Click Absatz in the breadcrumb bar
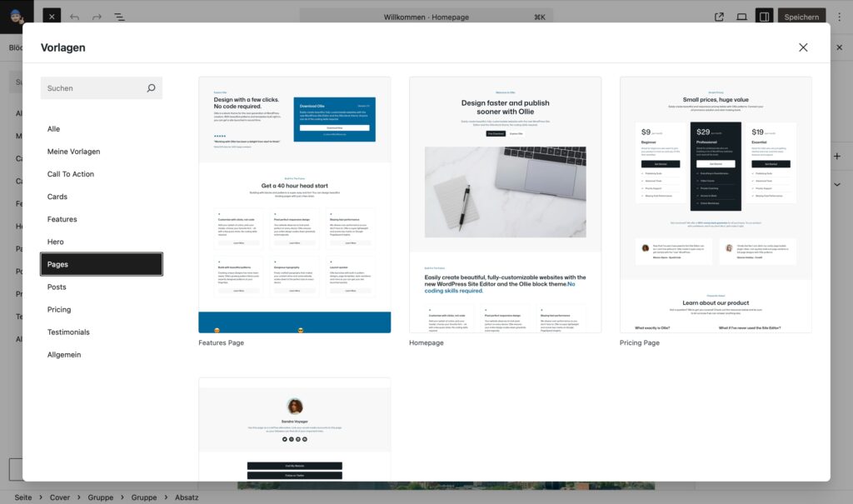Viewport: 853px width, 504px height. pos(187,497)
